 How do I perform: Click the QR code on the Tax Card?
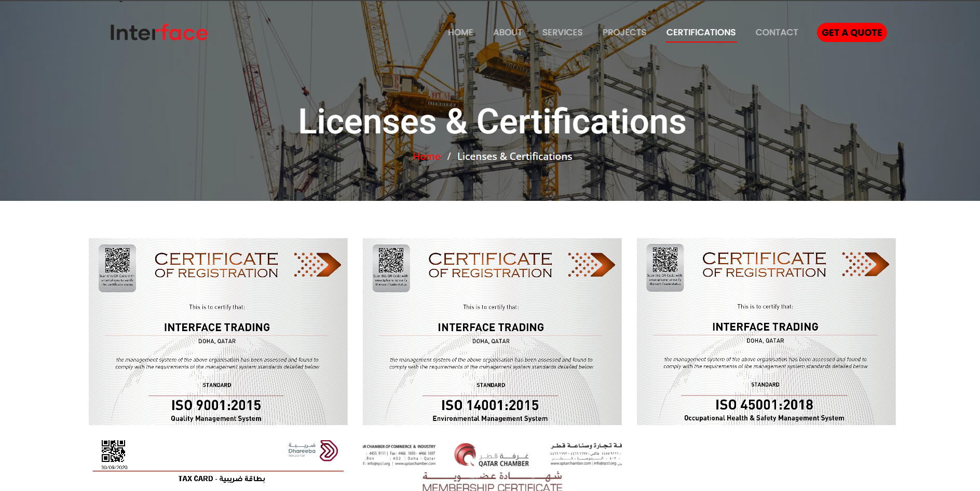tap(113, 451)
